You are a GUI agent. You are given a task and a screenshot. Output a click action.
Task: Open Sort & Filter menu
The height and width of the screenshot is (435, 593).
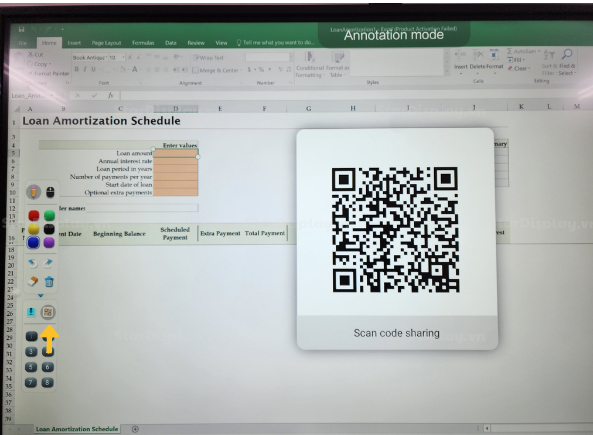click(549, 63)
